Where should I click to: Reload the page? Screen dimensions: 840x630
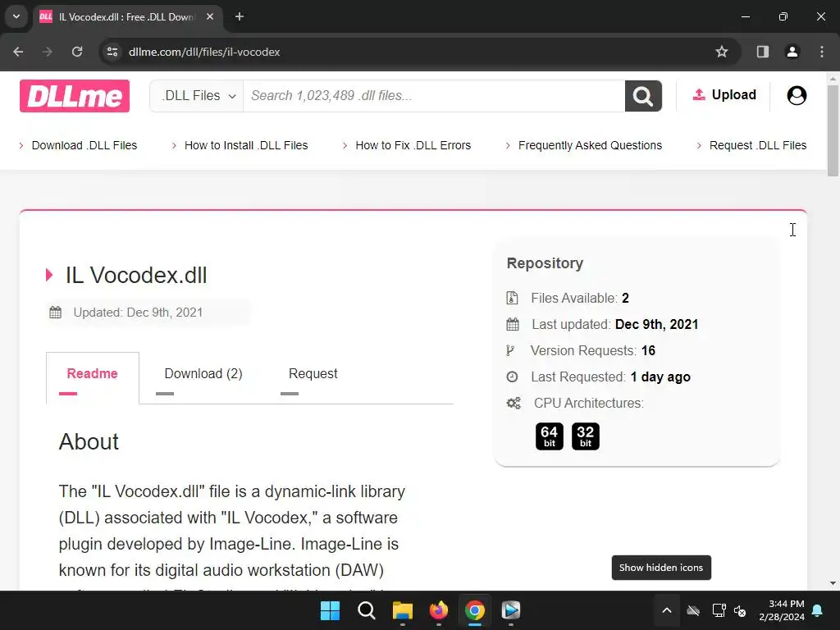(x=77, y=52)
